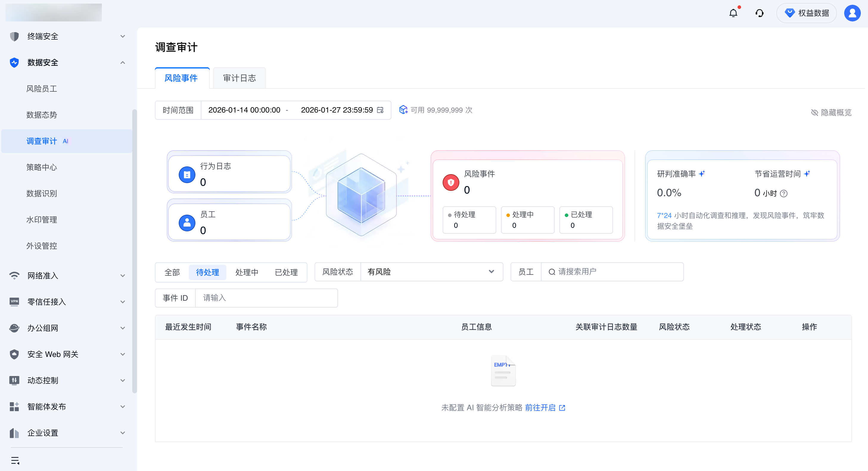Click the 终端安全 shield icon
This screenshot has width=868, height=471.
(14, 36)
